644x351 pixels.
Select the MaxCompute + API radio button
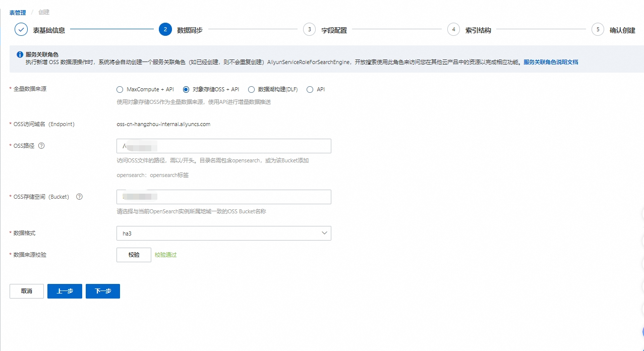coord(120,89)
